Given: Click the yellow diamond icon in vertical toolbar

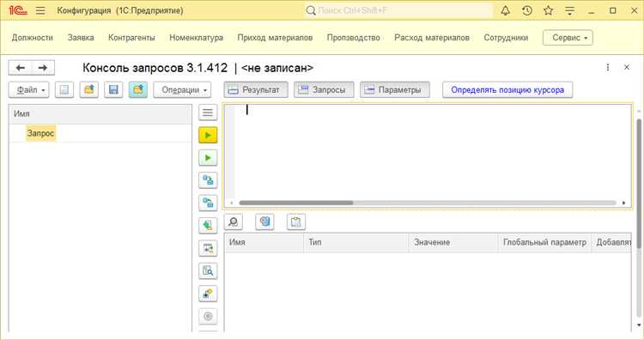Looking at the screenshot, I should pyautogui.click(x=208, y=294).
